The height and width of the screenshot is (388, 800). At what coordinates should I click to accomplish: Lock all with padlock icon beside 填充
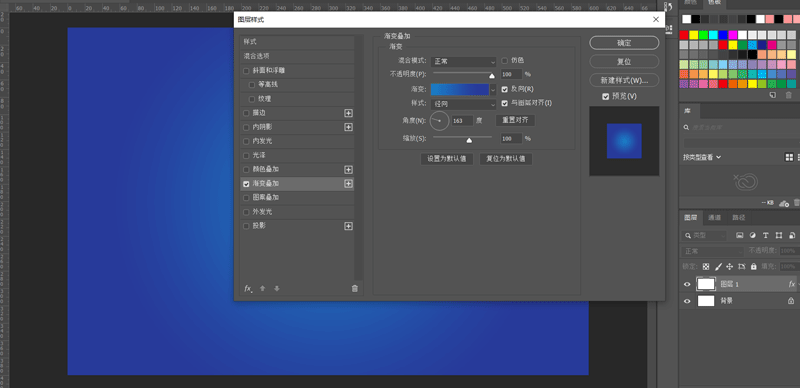[x=754, y=266]
